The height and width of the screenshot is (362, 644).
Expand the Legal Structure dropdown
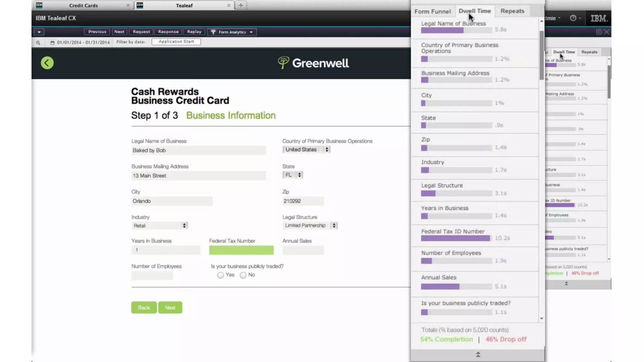(310, 226)
